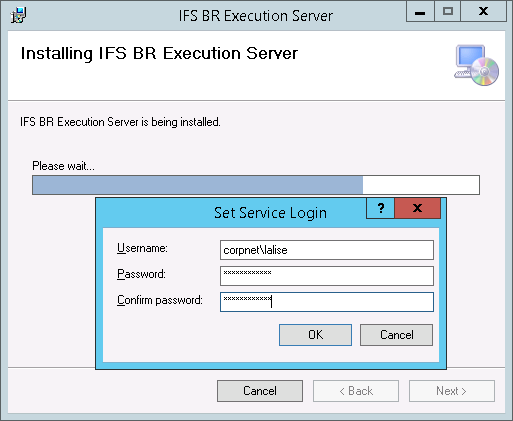513x421 pixels.
Task: Click the 'Set Service Login' dialog title
Action: pos(270,213)
